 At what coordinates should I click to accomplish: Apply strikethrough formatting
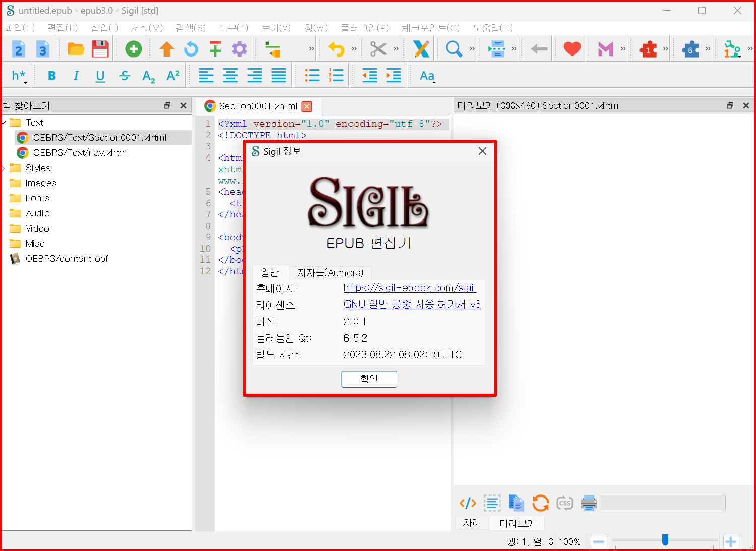pyautogui.click(x=125, y=76)
